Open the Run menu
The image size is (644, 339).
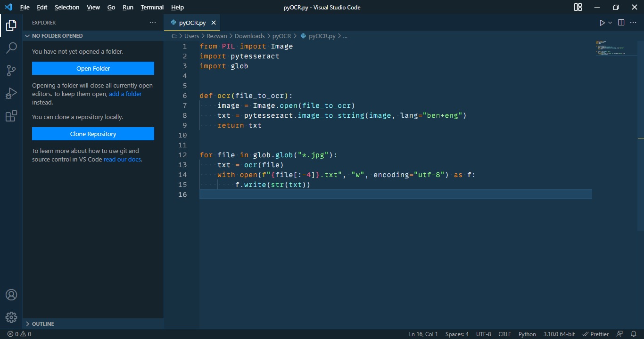(128, 7)
